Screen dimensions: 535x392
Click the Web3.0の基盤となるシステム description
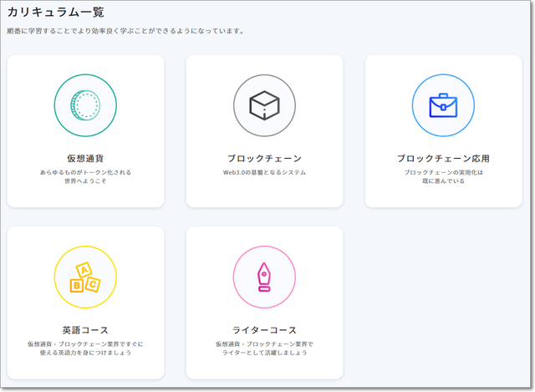click(x=264, y=172)
